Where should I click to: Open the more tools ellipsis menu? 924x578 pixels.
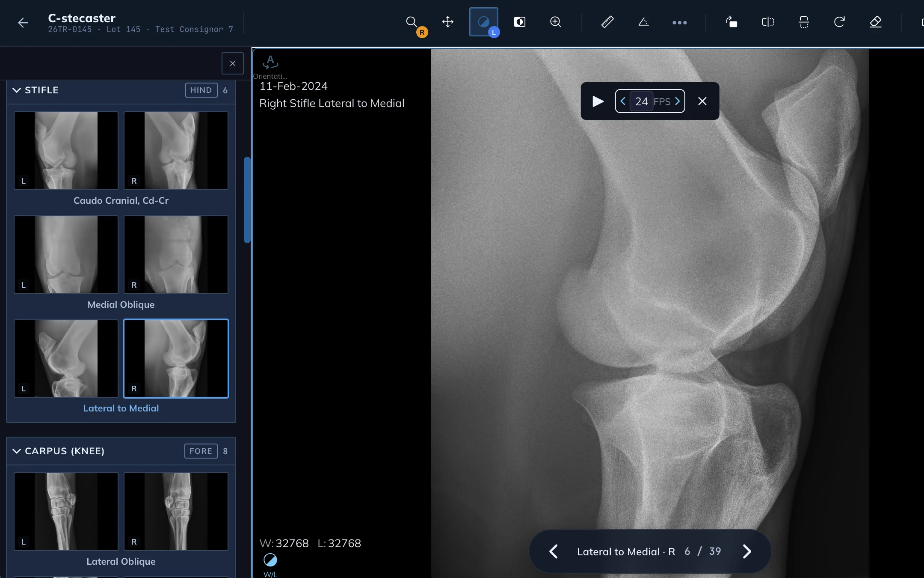(679, 22)
